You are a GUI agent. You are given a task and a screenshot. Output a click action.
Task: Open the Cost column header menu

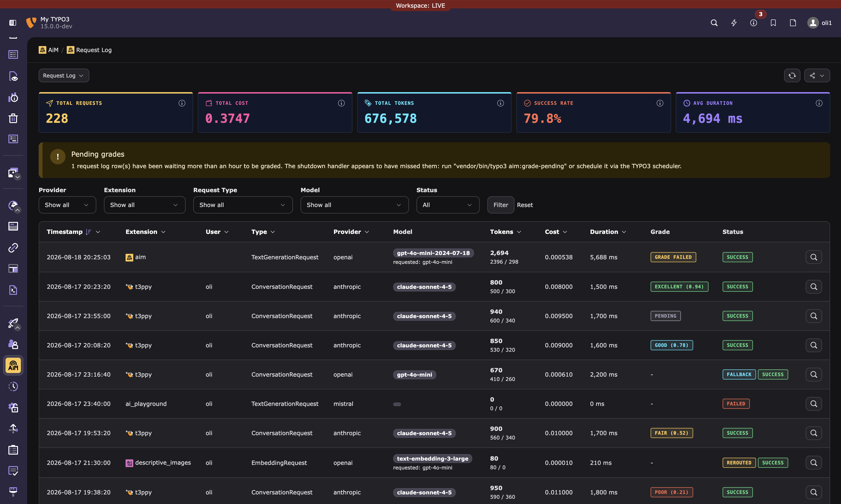coord(556,232)
